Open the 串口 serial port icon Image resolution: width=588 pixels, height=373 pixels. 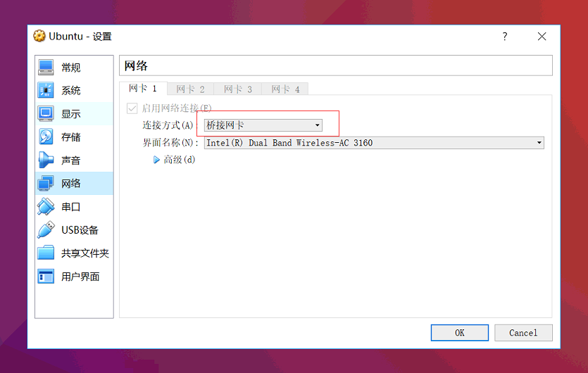coord(46,206)
